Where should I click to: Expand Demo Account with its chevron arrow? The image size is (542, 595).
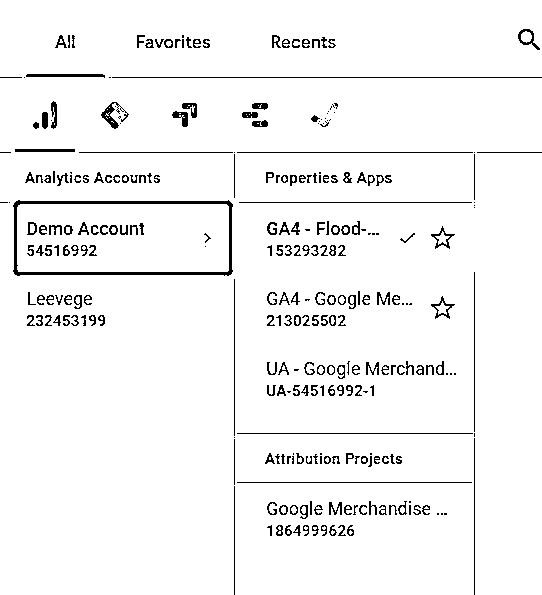click(x=207, y=239)
